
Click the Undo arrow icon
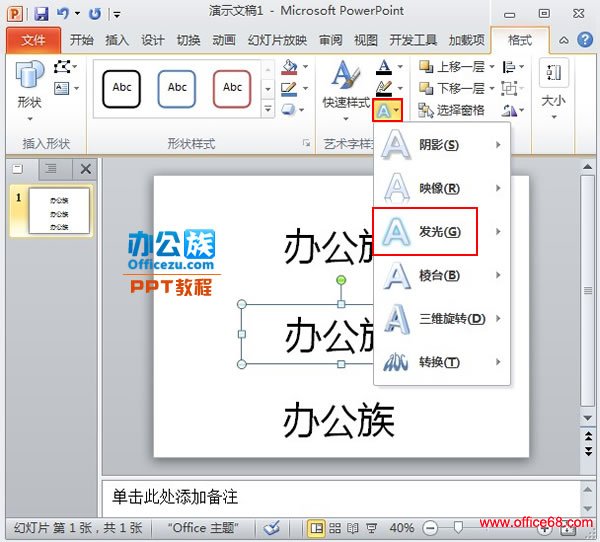coord(64,14)
